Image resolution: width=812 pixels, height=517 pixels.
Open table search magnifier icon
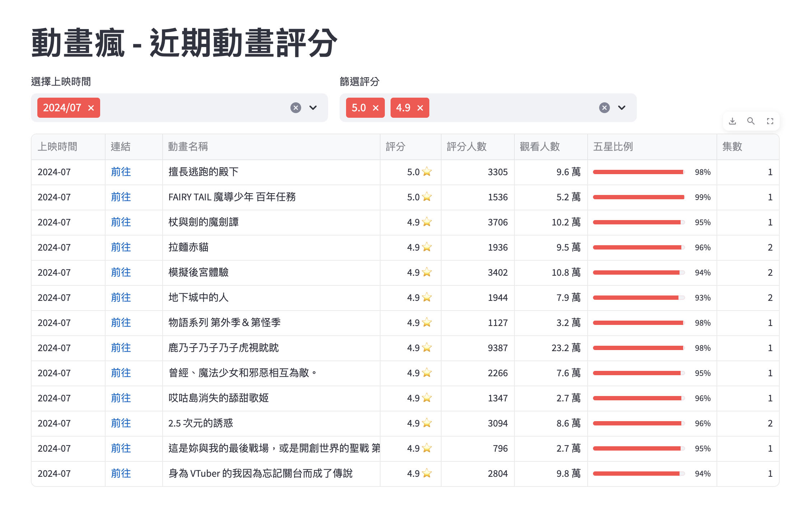coord(751,121)
